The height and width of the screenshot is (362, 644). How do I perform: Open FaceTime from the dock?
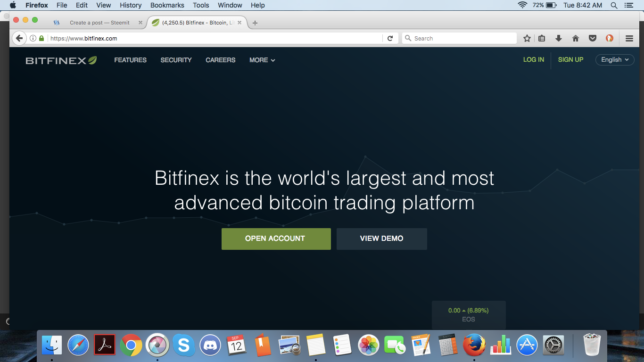point(395,345)
